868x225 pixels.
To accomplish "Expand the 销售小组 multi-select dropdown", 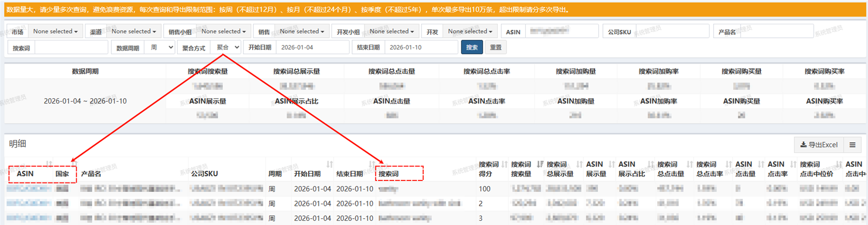I will coord(224,32).
